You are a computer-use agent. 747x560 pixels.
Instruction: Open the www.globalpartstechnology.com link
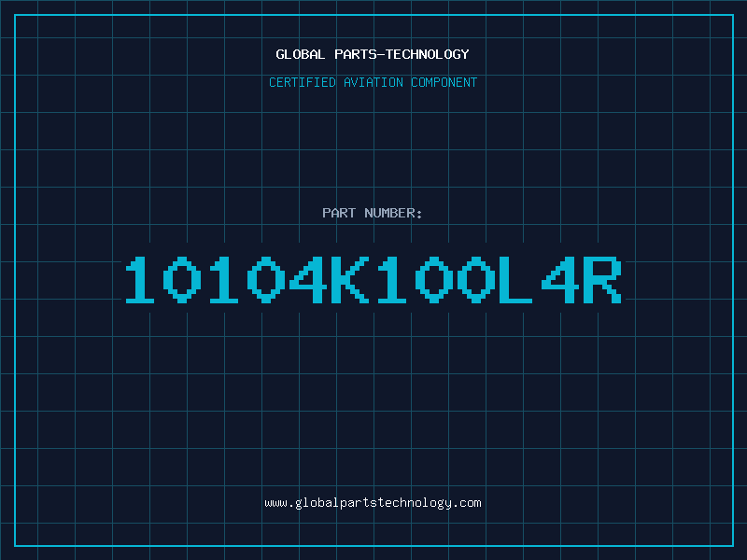[x=373, y=503]
